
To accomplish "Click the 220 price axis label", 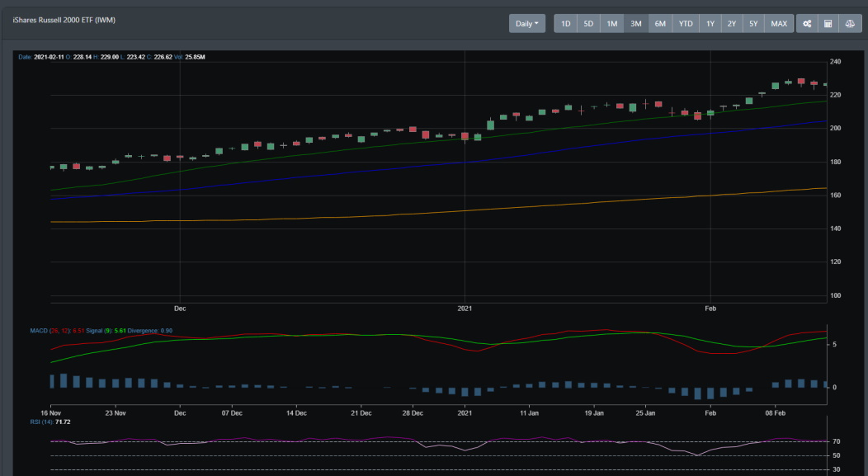I will [x=835, y=95].
